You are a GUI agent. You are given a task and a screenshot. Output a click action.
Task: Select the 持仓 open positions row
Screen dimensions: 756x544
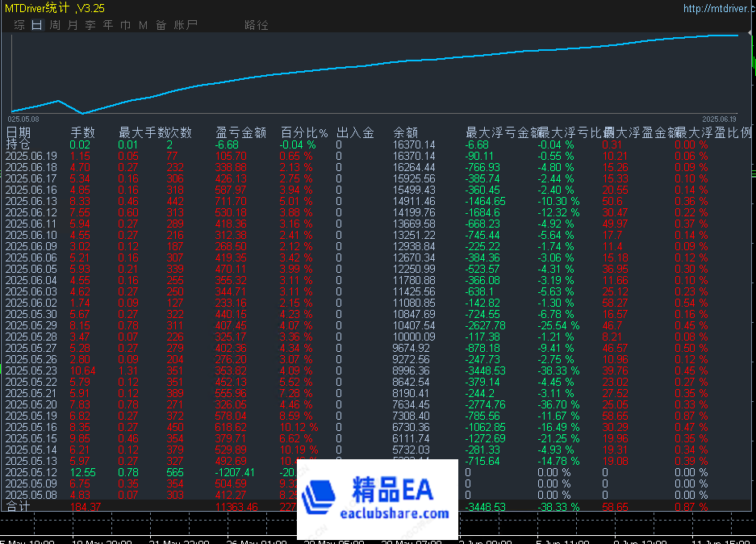pos(19,144)
